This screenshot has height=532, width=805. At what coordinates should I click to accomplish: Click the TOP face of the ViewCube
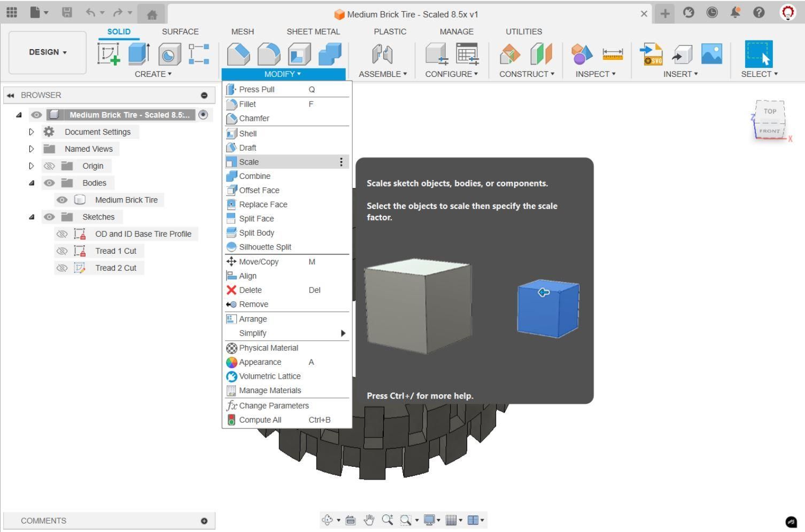pos(770,112)
